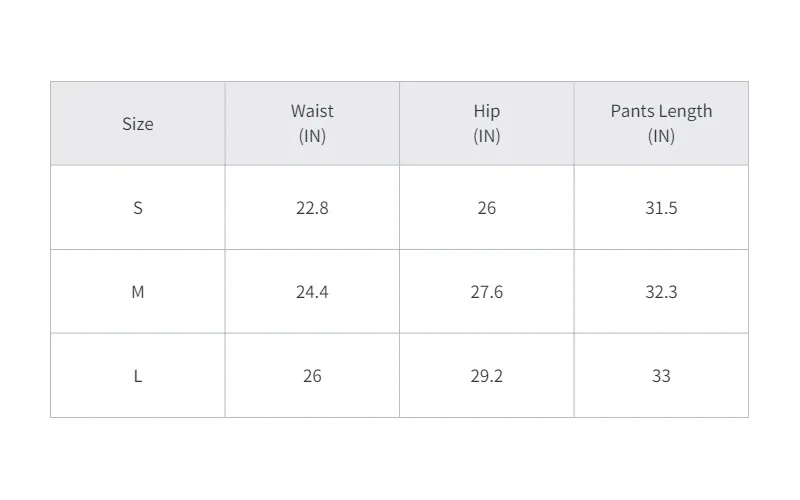
Task: Click the pants length value 32.3
Action: 661,292
